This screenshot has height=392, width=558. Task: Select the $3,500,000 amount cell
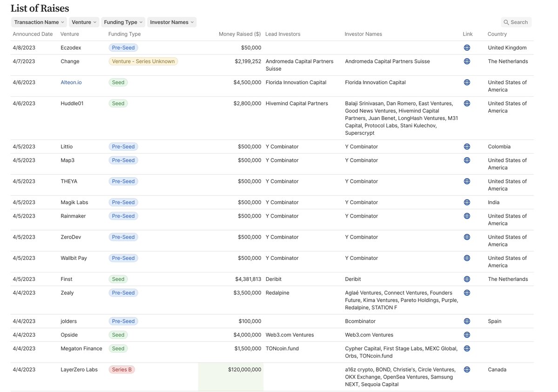[247, 293]
